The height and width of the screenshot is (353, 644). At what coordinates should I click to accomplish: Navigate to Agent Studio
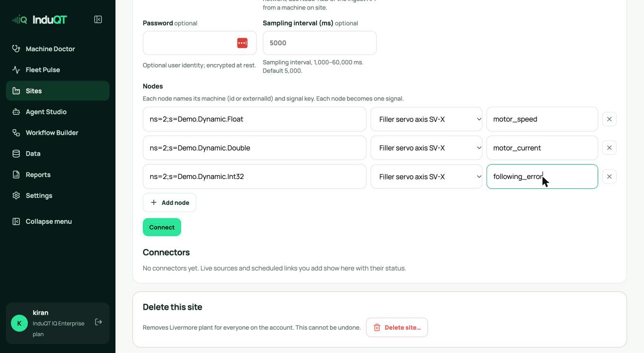pos(58,112)
